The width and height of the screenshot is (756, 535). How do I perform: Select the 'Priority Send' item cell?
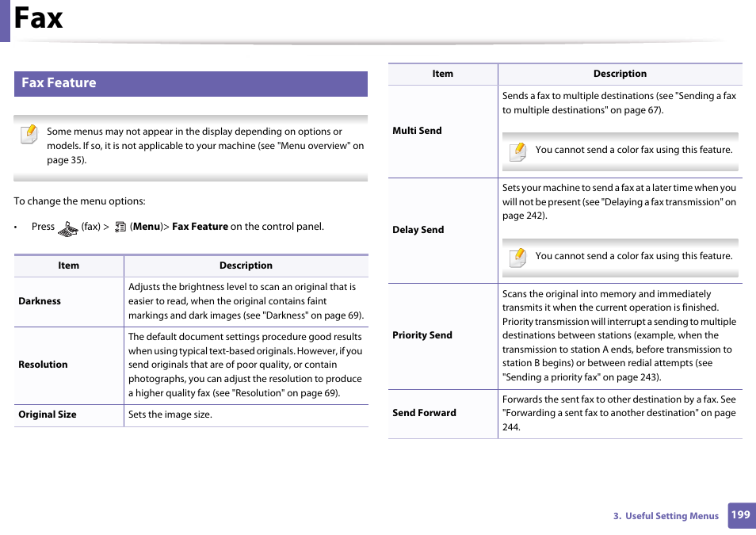443,336
